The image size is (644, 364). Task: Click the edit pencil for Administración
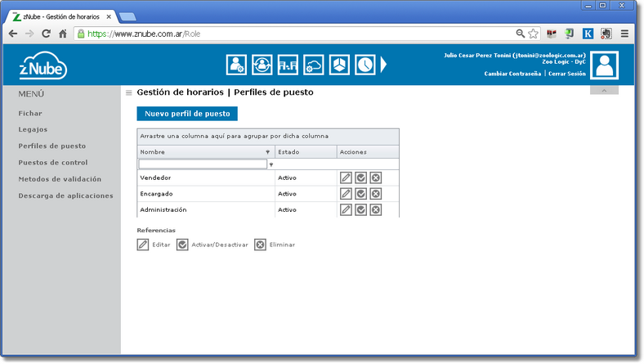pyautogui.click(x=346, y=210)
